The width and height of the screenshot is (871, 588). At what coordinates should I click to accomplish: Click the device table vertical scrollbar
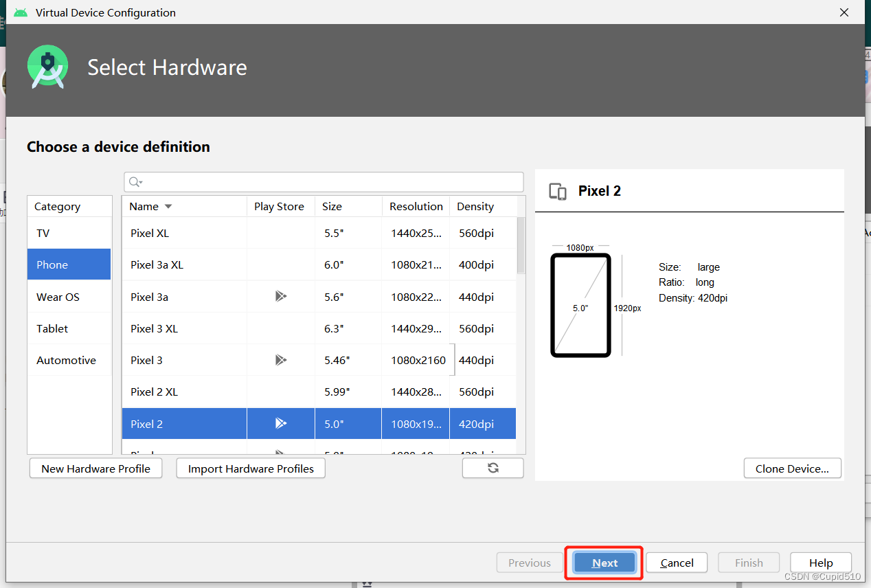pos(521,245)
